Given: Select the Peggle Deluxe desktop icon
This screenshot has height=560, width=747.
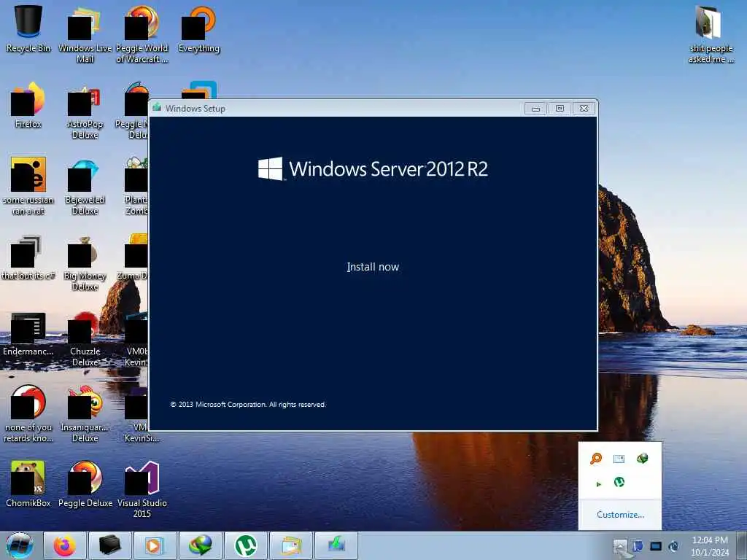Looking at the screenshot, I should tap(85, 483).
